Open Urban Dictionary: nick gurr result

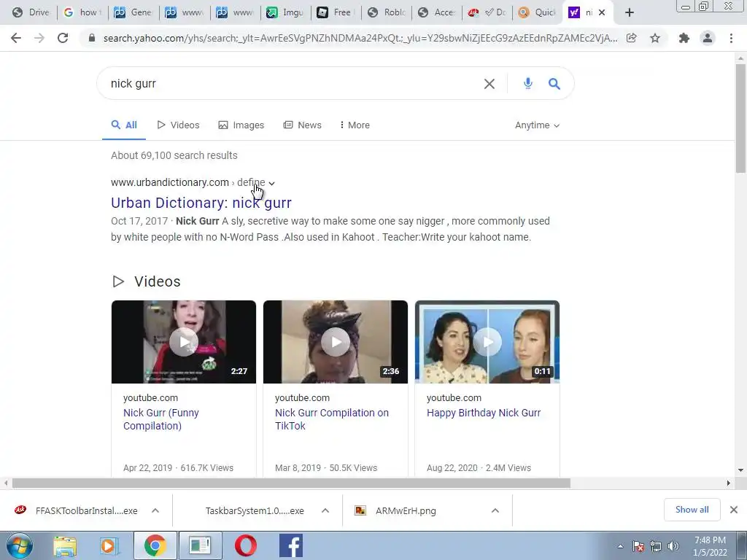click(x=201, y=203)
